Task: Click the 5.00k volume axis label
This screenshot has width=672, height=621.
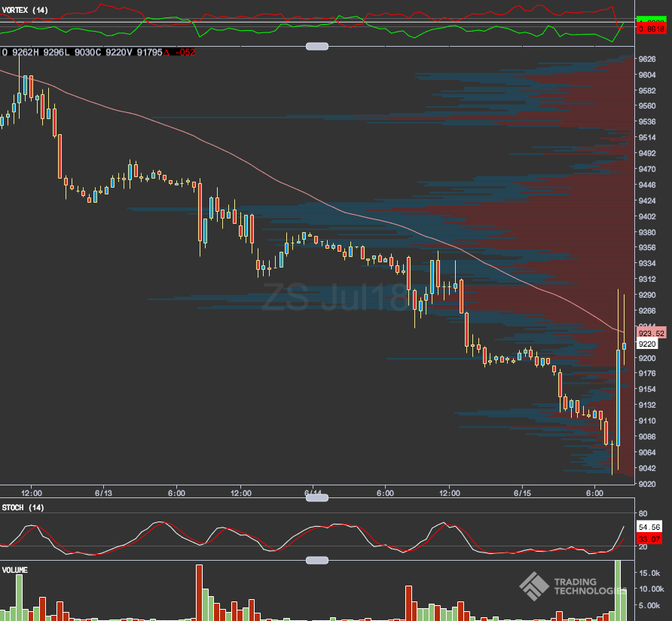Action: [x=649, y=606]
